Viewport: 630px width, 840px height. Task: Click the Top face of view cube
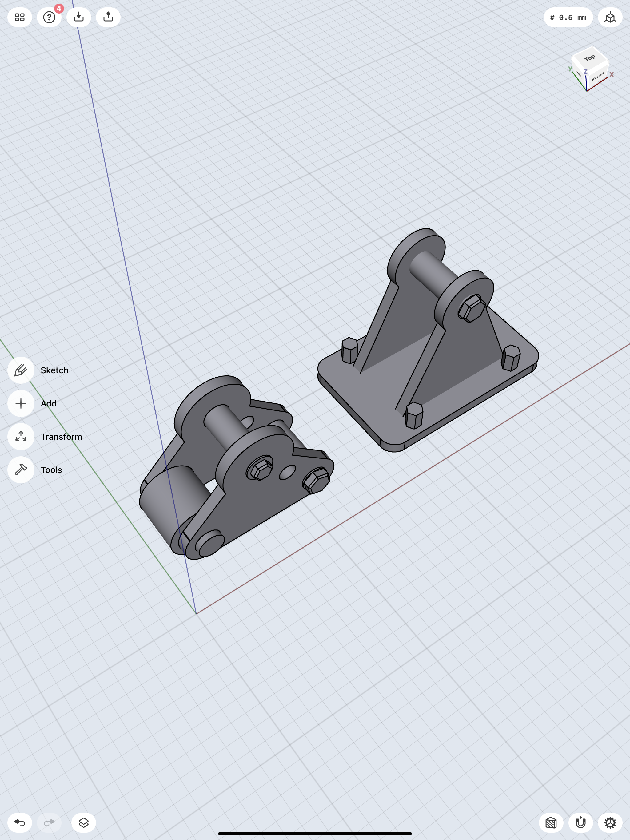tap(589, 58)
